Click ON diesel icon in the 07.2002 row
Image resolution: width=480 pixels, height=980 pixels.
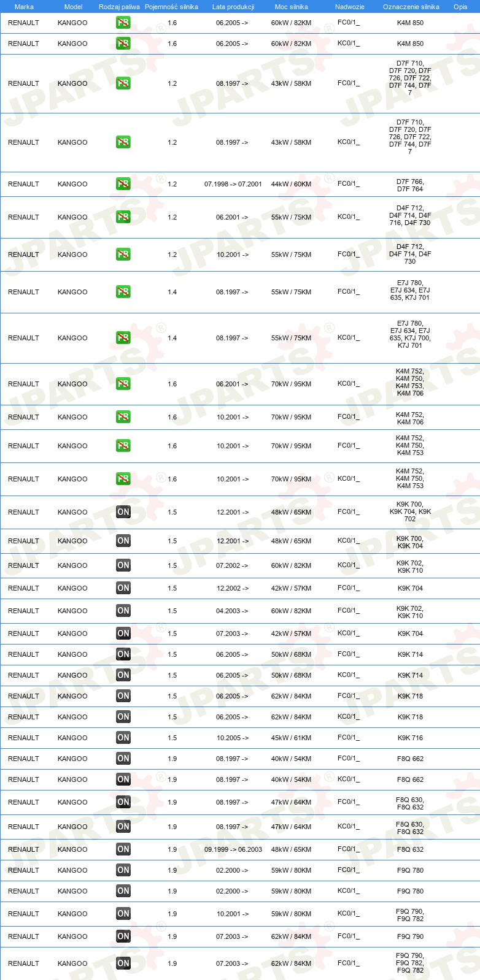click(x=123, y=565)
